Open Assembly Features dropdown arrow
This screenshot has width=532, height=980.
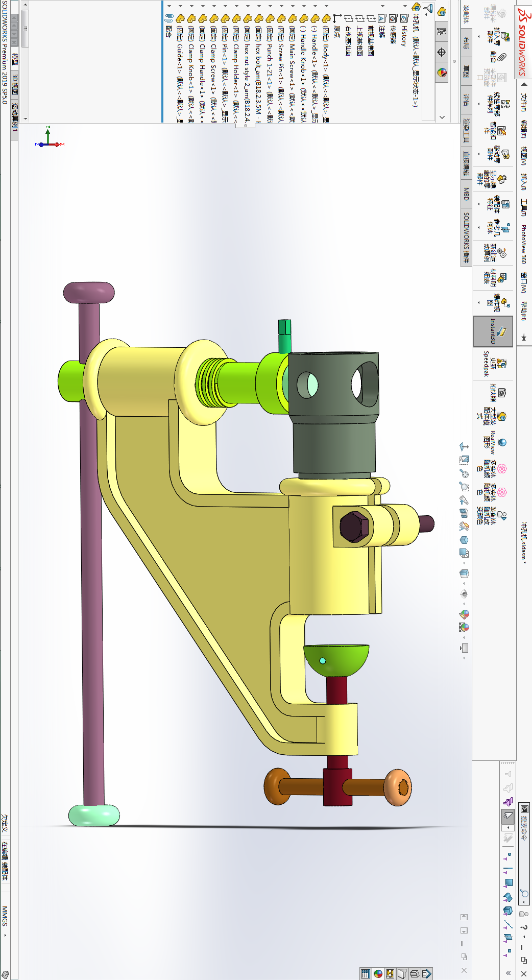point(479,204)
